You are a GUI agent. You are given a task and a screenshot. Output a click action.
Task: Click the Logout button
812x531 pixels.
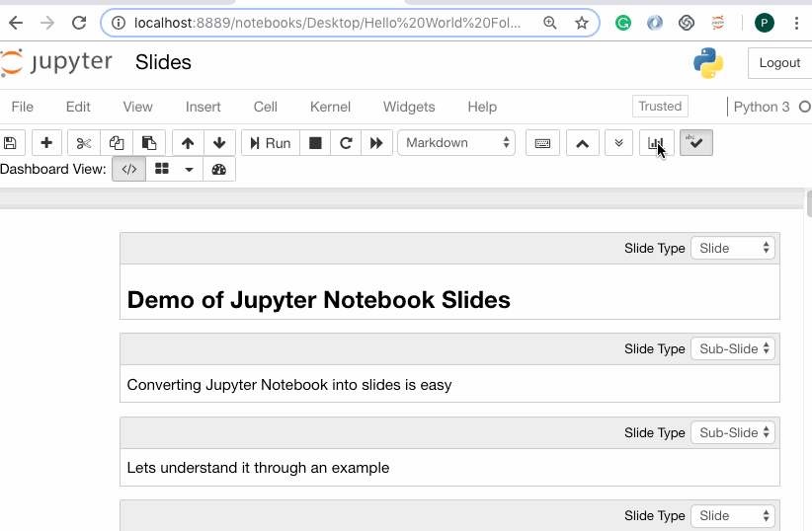[x=778, y=63]
